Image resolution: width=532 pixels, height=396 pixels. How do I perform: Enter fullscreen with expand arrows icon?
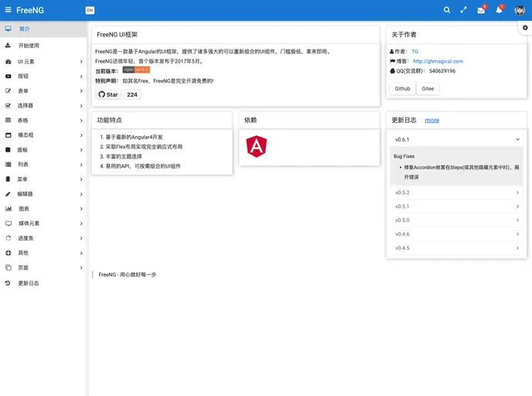463,10
